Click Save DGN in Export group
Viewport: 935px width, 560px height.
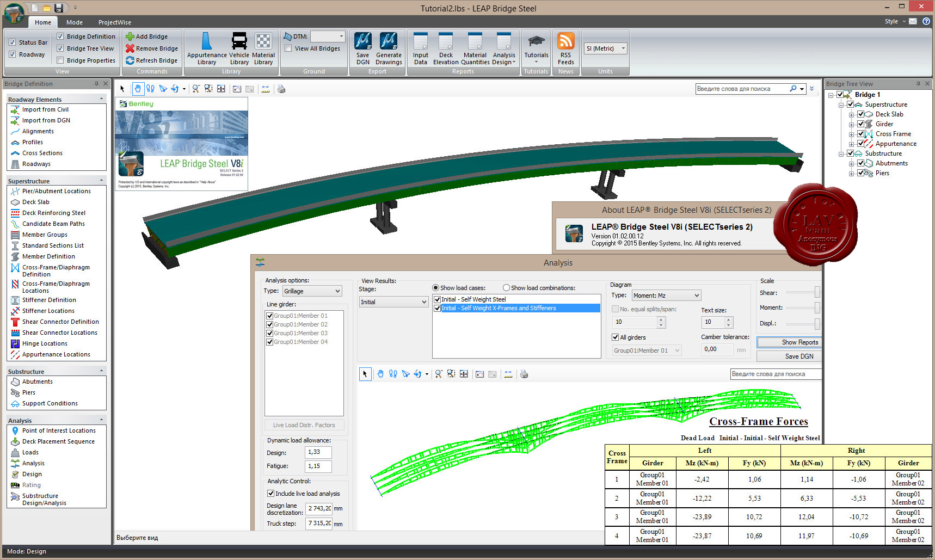(362, 49)
